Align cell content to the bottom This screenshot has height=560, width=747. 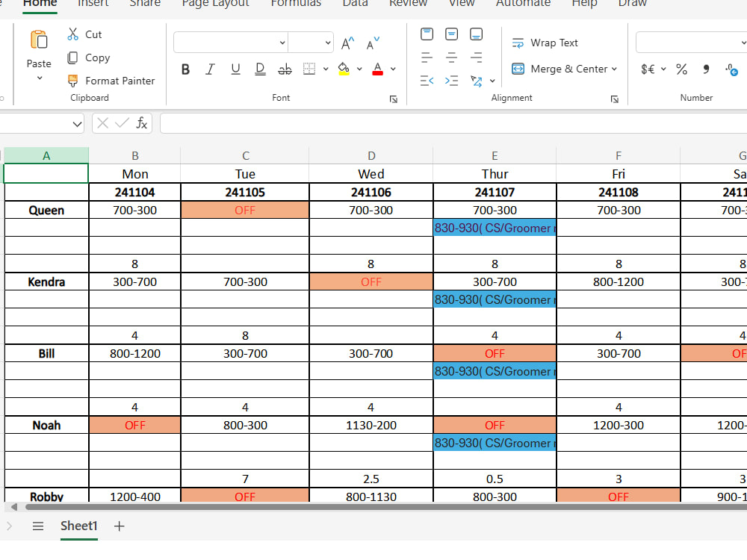(x=476, y=34)
